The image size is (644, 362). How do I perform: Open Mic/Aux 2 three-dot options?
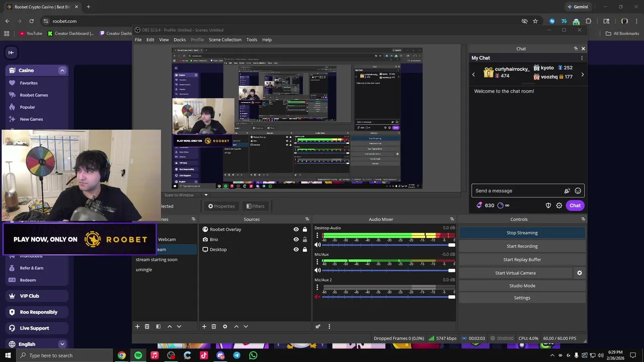[x=317, y=288]
